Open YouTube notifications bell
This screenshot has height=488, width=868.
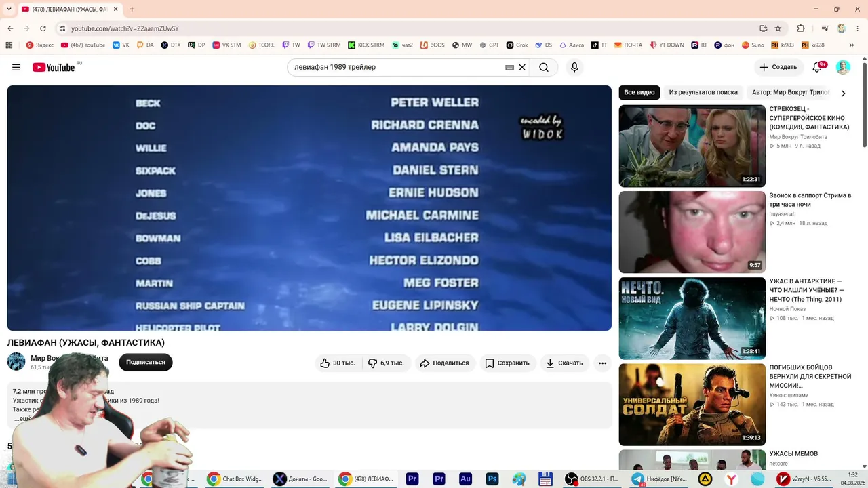(x=817, y=67)
